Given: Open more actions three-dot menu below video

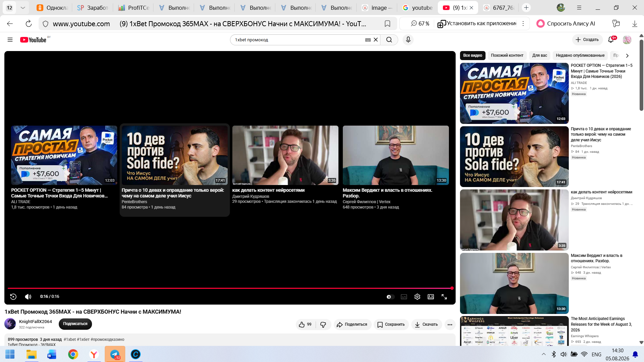Looking at the screenshot, I should (x=450, y=324).
